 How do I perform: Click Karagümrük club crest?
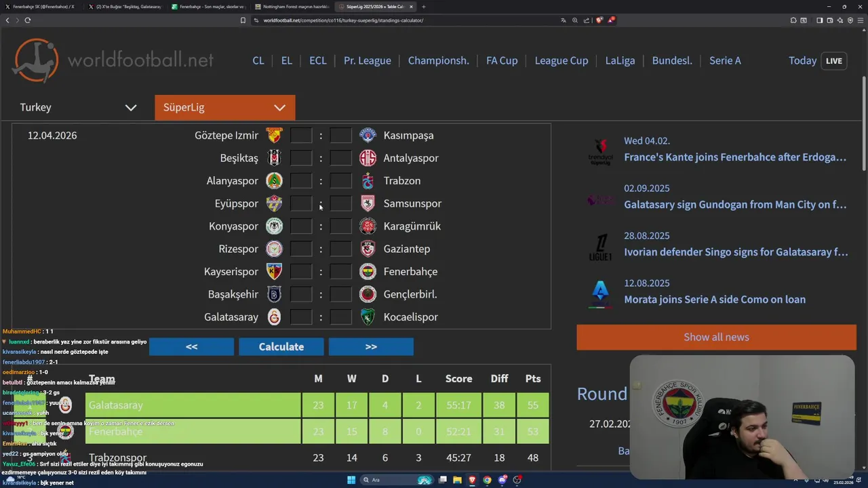coord(368,226)
